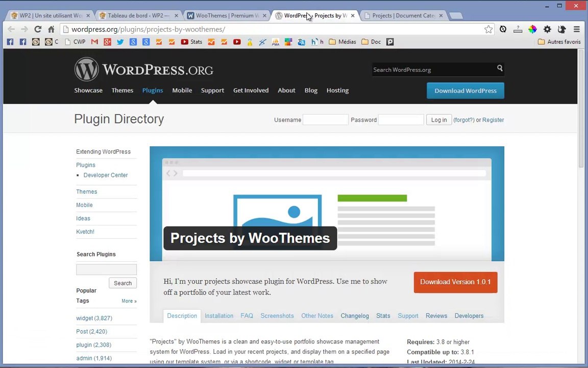Open the Ideas sidebar link
588x368 pixels.
(x=83, y=218)
